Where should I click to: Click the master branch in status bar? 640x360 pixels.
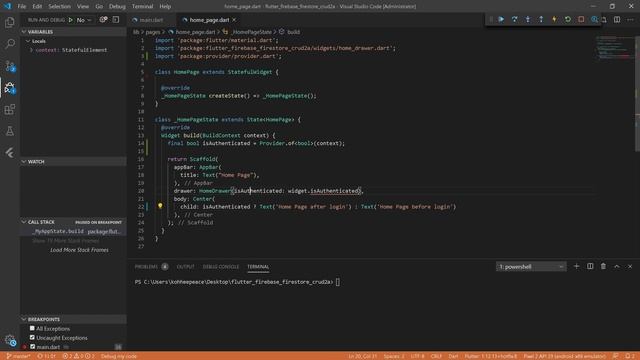[x=18, y=356]
